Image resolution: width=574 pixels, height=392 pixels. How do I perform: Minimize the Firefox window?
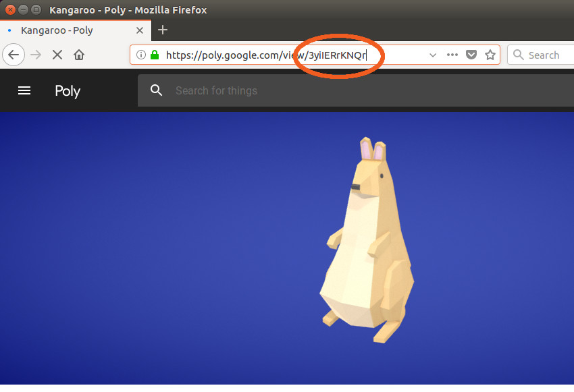pos(23,10)
